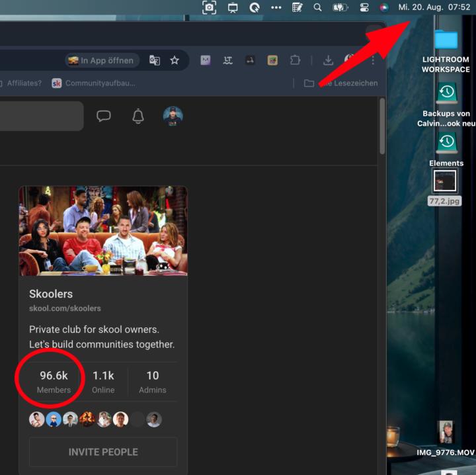Screen dimensions: 476x475
Task: Click the 10 Admins stat
Action: tap(153, 382)
